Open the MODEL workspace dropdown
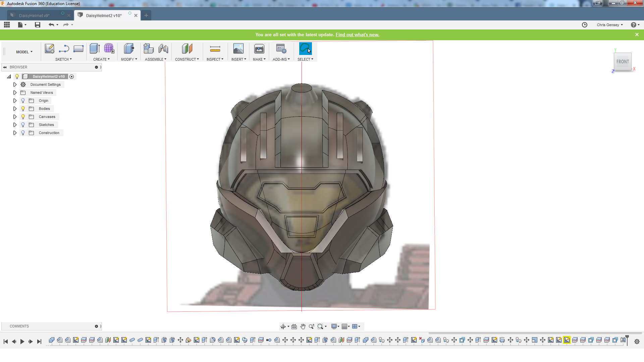The height and width of the screenshot is (362, 644). [x=24, y=52]
